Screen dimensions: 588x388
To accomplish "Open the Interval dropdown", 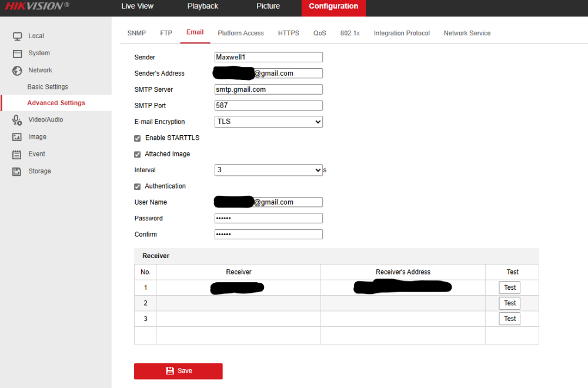I will pyautogui.click(x=269, y=170).
